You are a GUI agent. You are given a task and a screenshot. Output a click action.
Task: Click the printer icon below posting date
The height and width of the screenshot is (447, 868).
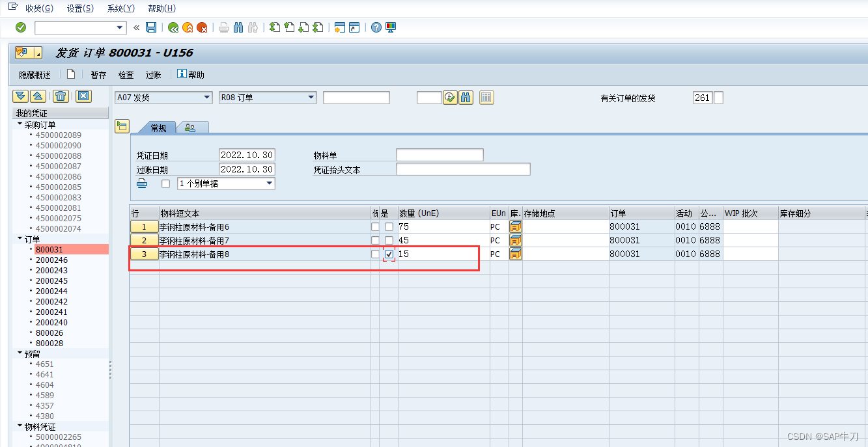coord(142,183)
